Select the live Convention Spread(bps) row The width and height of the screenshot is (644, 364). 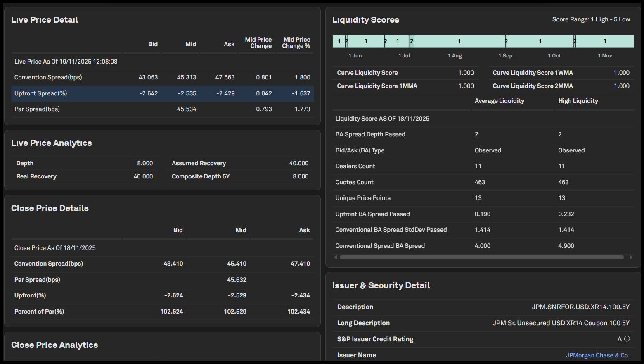pyautogui.click(x=48, y=77)
